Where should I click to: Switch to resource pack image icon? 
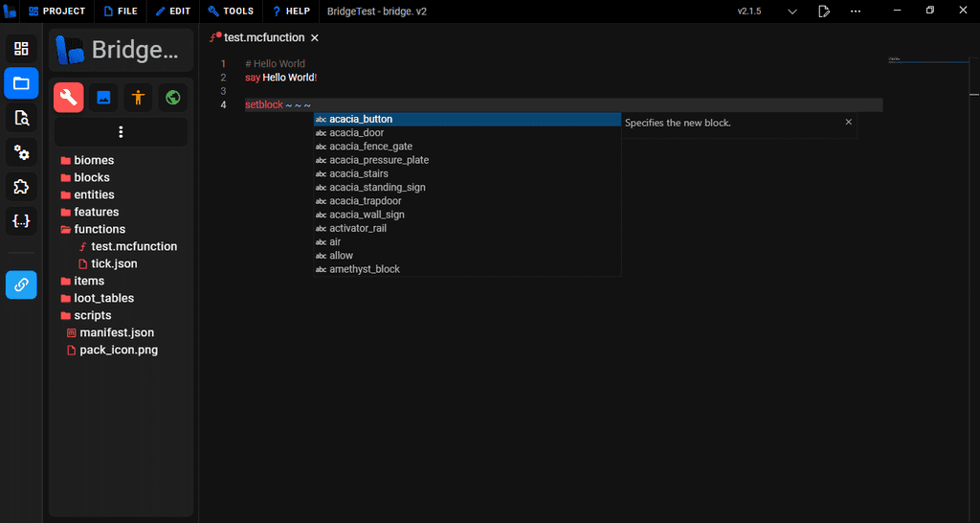tap(103, 97)
